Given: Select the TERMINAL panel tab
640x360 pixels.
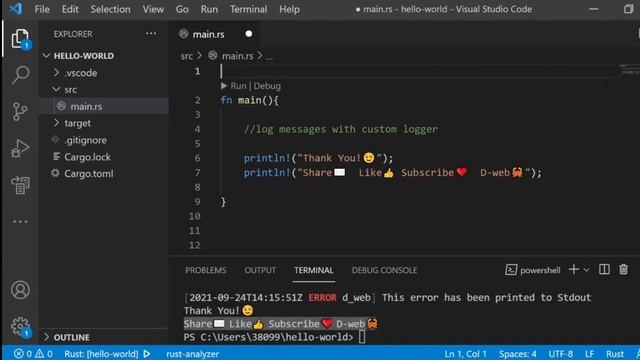Looking at the screenshot, I should tap(313, 270).
